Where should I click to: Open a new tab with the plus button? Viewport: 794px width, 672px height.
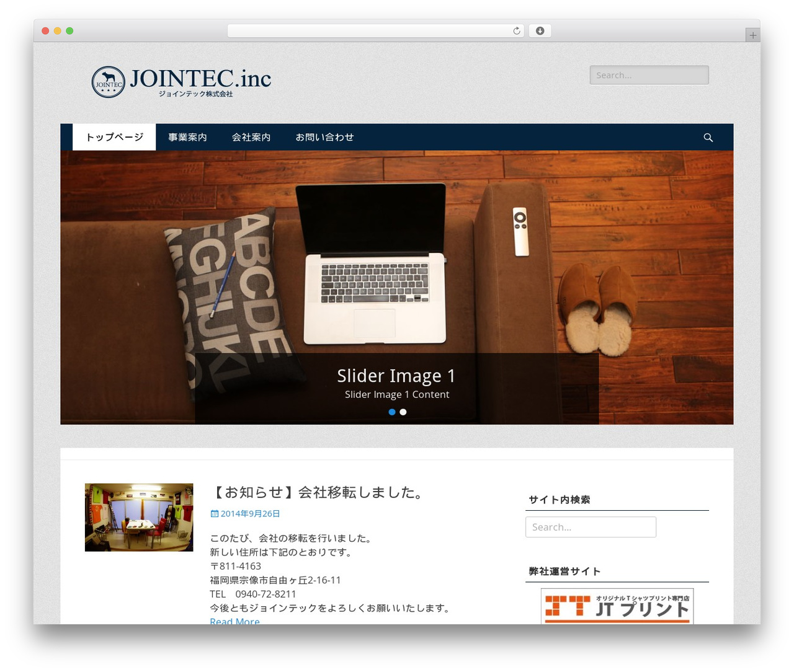click(x=752, y=35)
